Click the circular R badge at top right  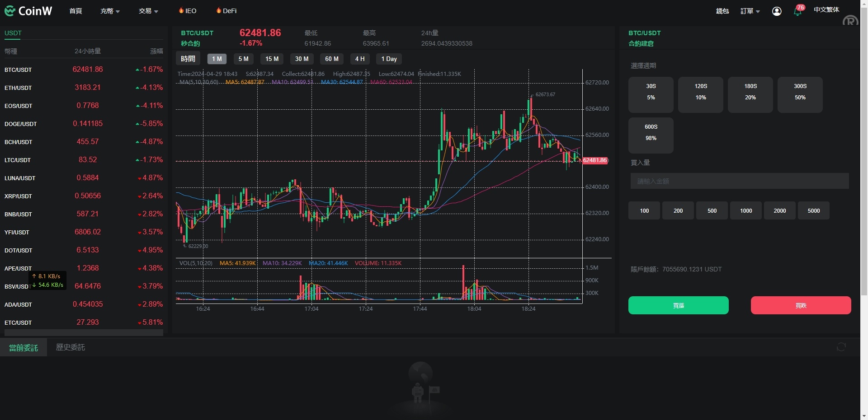coord(850,20)
